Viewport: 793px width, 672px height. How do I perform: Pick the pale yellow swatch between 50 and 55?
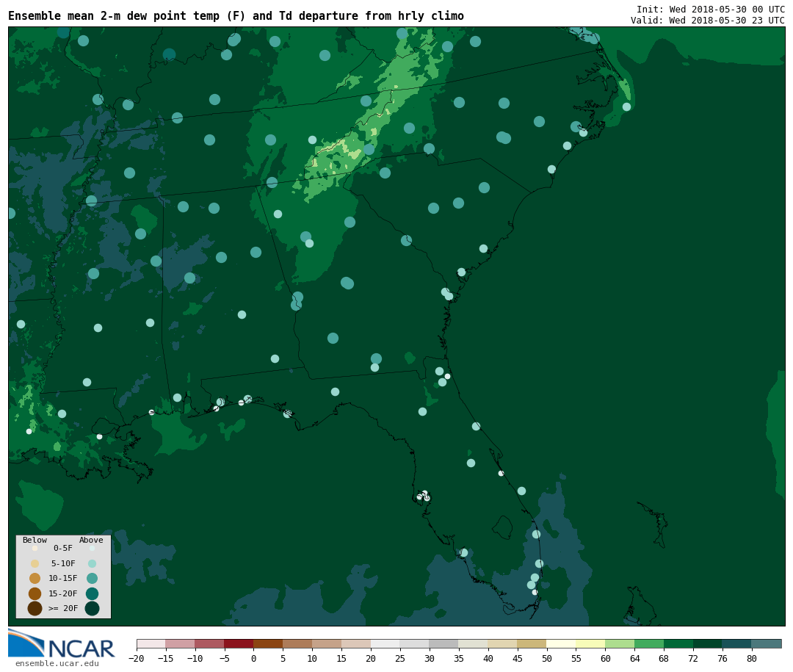562,643
